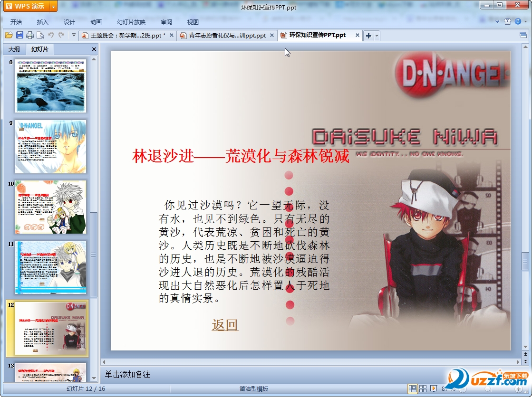Collapse the ribbon with the chevron arrow
The height and width of the screenshot is (397, 532).
497,21
